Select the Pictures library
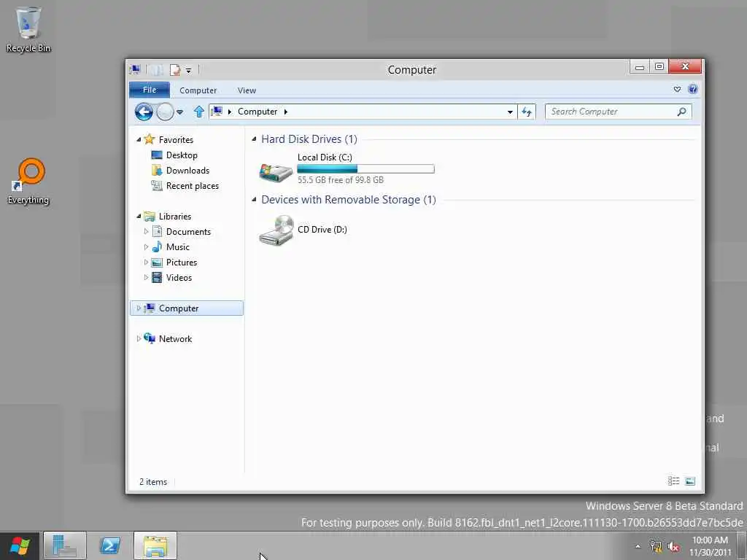Image resolution: width=747 pixels, height=560 pixels. [182, 262]
